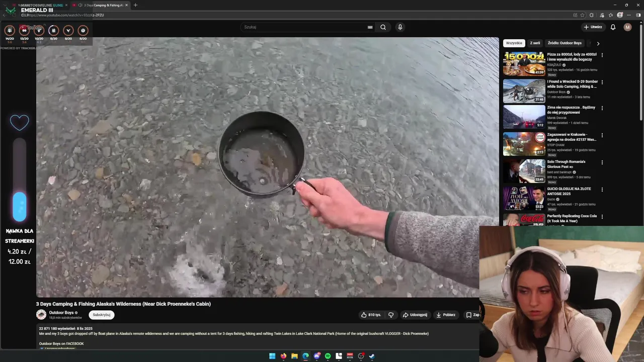Select the Źródło: Outdoor Boys chip
Image resolution: width=644 pixels, height=362 pixels.
[565, 43]
